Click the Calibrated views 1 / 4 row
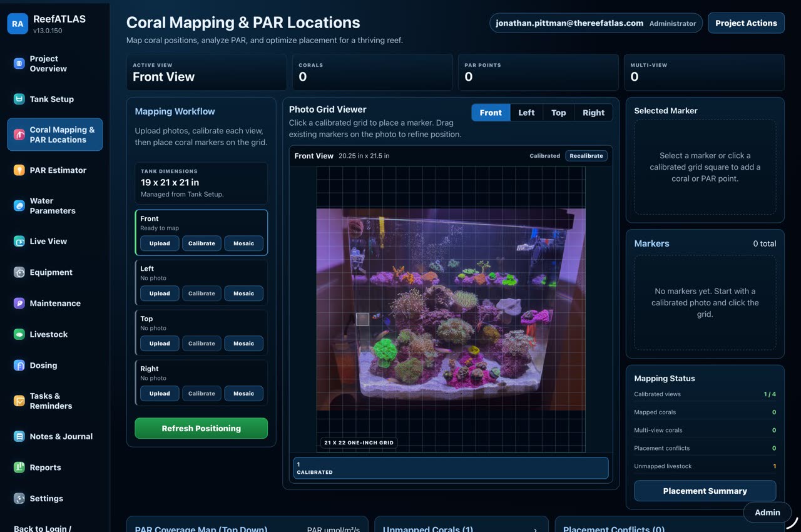 [x=705, y=394]
